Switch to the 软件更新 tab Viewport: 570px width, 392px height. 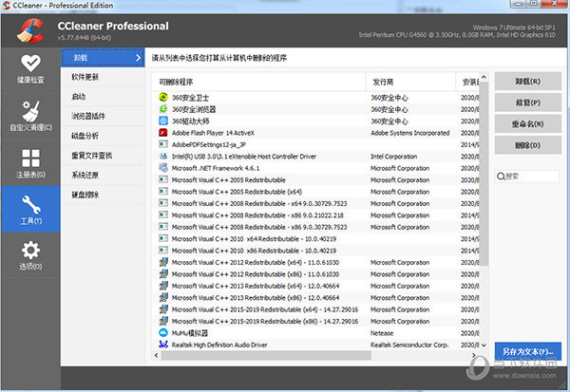[x=85, y=77]
